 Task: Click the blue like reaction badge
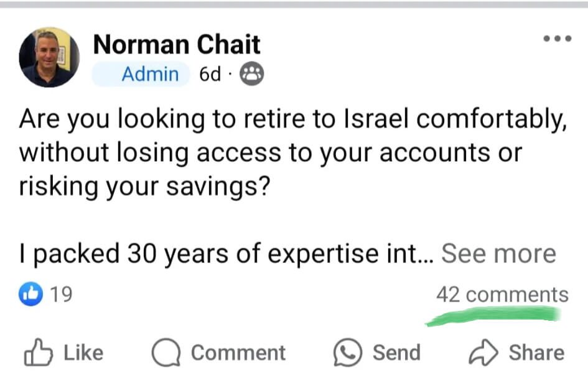[31, 294]
